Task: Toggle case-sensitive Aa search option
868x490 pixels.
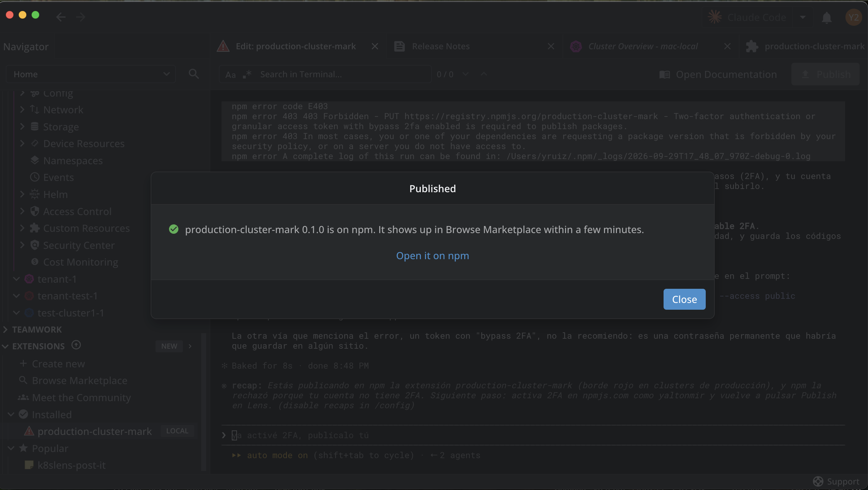Action: click(230, 74)
